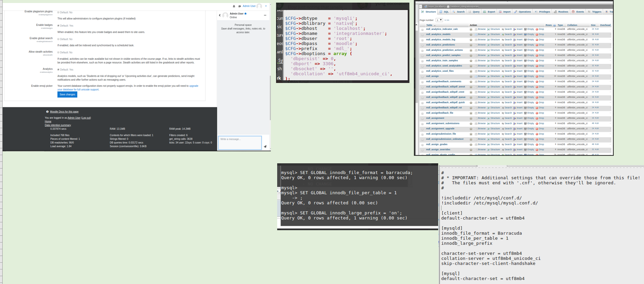644x284 pixels.
Task: Click the Moodle page scrollbar
Action: click(x=270, y=97)
